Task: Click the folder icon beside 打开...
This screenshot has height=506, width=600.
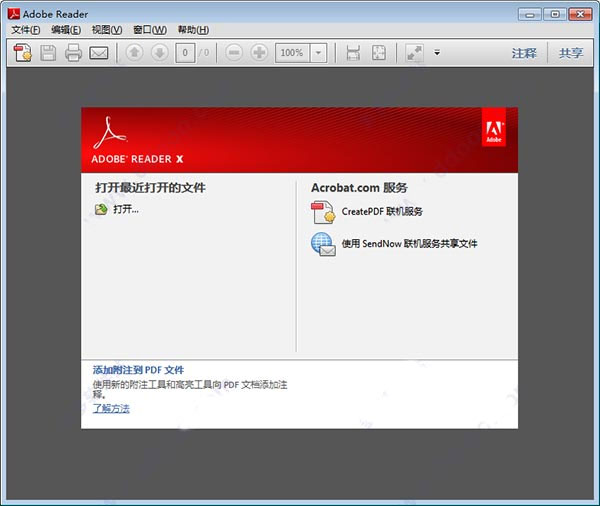Action: click(x=101, y=209)
